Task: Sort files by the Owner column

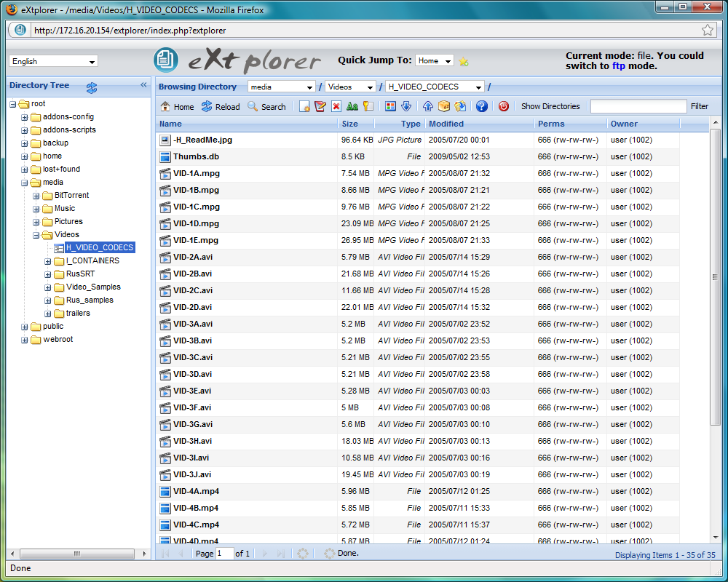Action: click(x=643, y=124)
